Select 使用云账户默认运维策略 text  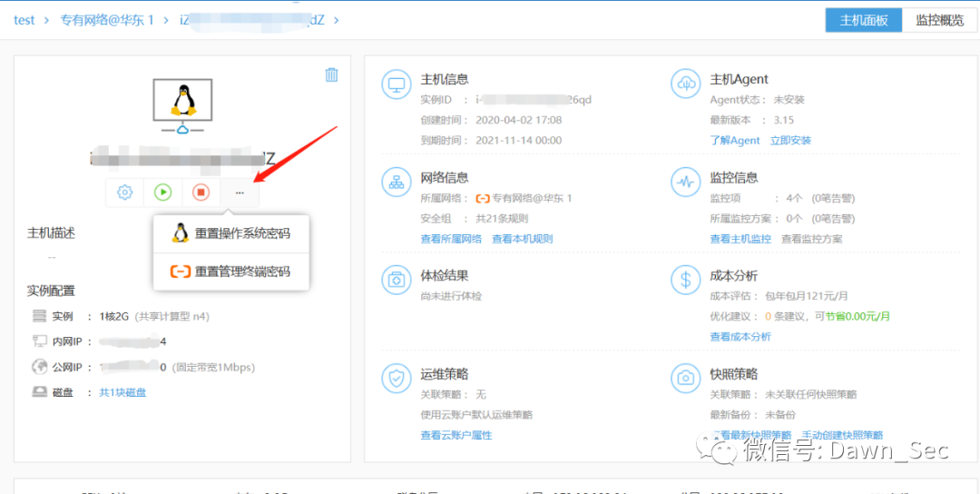[477, 415]
